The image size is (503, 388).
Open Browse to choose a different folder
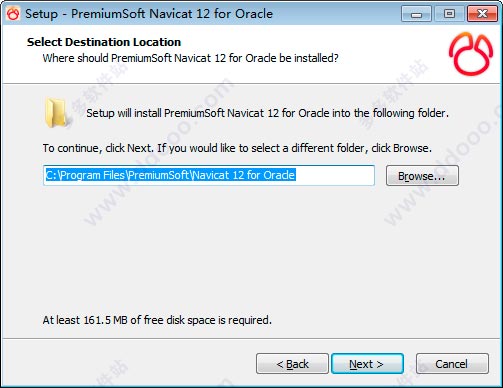click(x=422, y=176)
